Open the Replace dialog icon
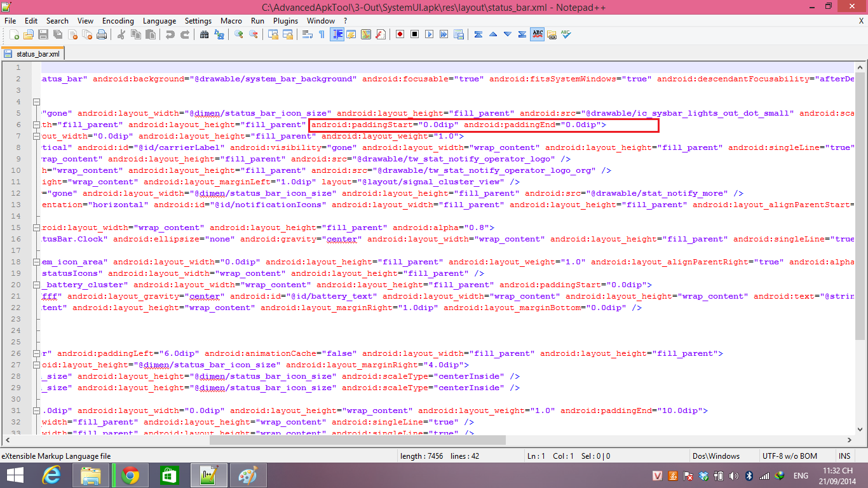Viewport: 868px width, 488px height. pyautogui.click(x=219, y=34)
